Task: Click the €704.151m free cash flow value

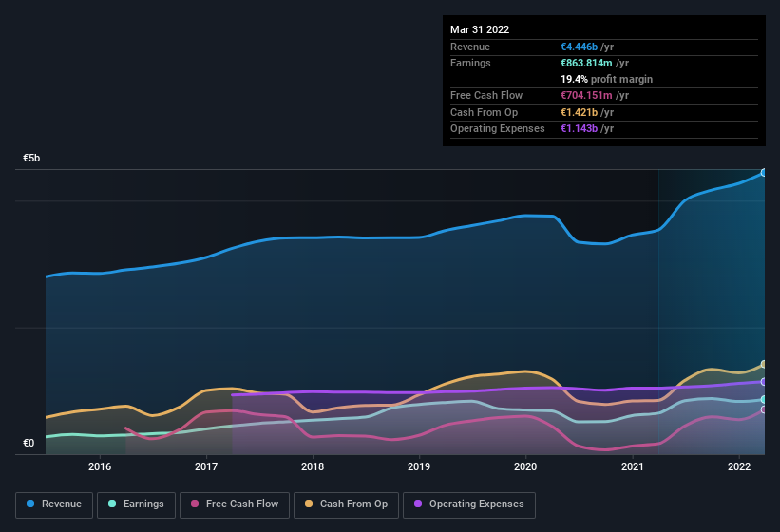Action: point(586,95)
